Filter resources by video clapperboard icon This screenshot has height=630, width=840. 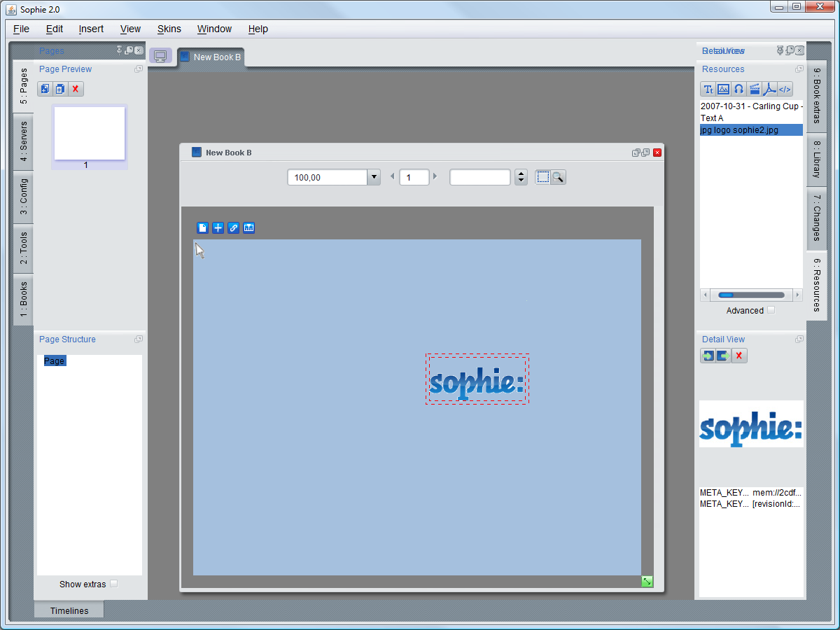pyautogui.click(x=755, y=89)
